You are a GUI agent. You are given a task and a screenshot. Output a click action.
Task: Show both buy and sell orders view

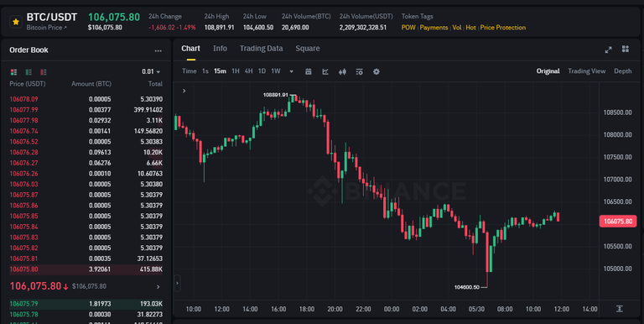pos(13,72)
